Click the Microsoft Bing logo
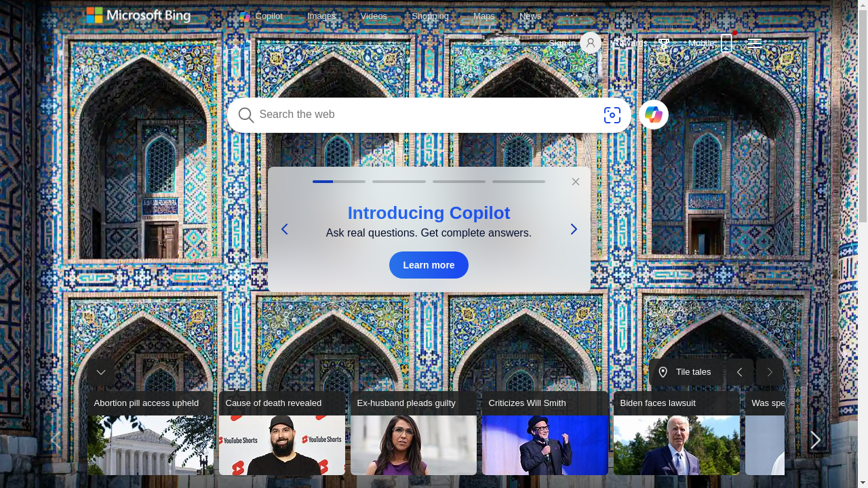The width and height of the screenshot is (868, 488). (x=138, y=16)
